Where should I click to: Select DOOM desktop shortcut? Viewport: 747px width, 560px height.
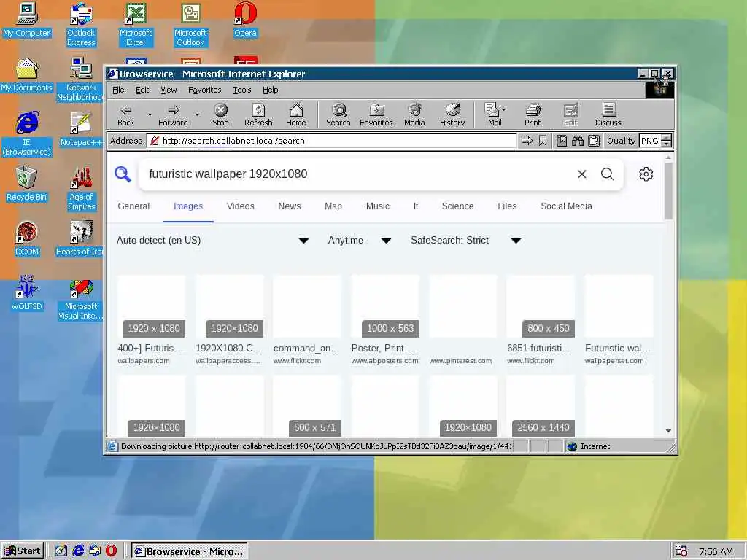26,239
